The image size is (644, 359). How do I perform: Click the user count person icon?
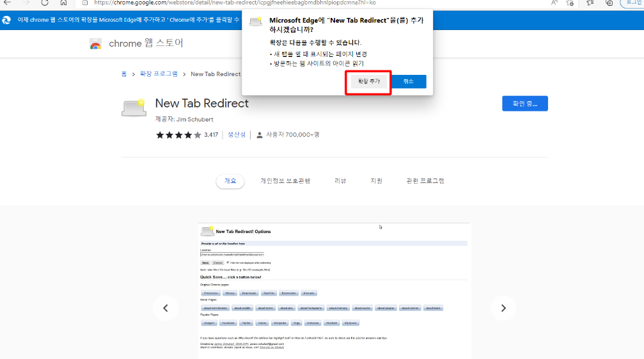(260, 135)
